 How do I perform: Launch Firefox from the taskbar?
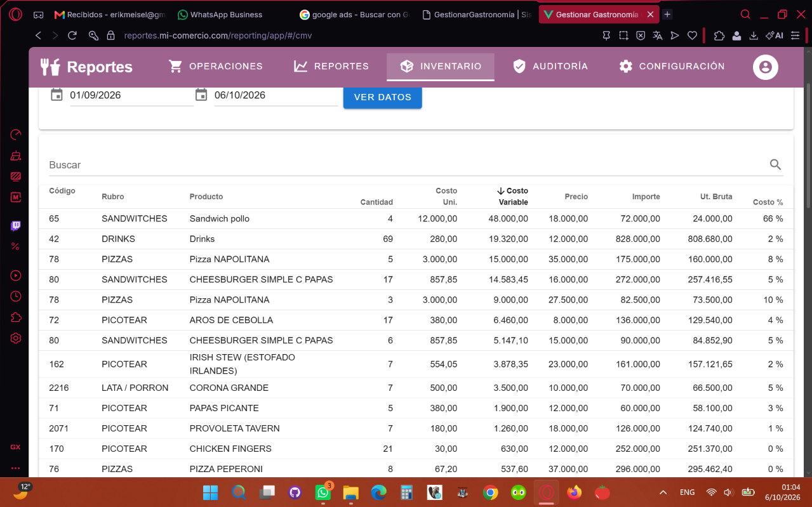(x=574, y=492)
